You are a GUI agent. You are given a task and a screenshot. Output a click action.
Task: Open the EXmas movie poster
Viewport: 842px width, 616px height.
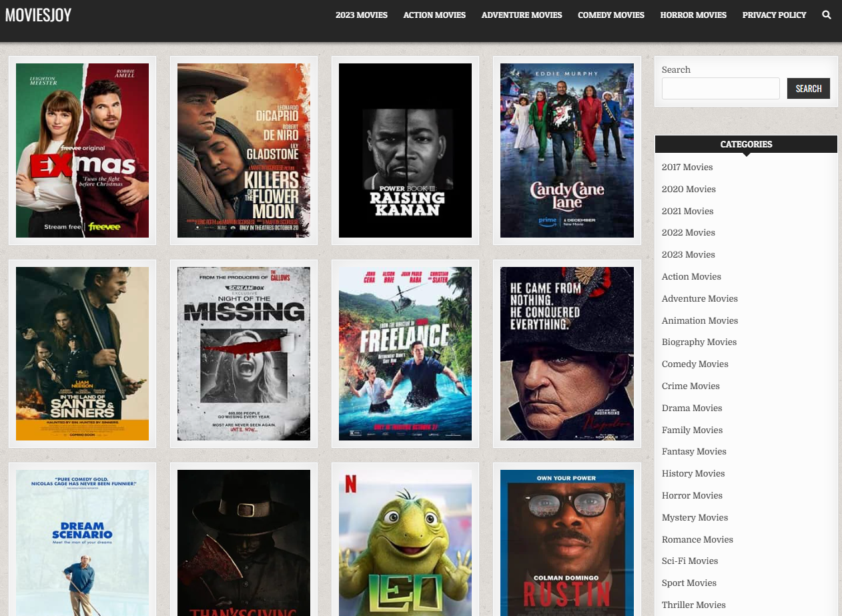click(x=82, y=150)
